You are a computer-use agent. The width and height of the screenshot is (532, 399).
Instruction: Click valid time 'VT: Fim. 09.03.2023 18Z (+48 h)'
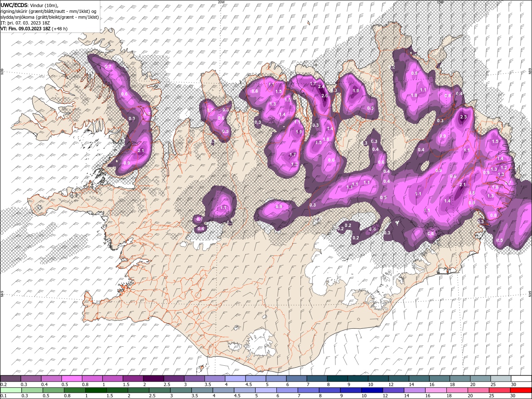(x=34, y=29)
